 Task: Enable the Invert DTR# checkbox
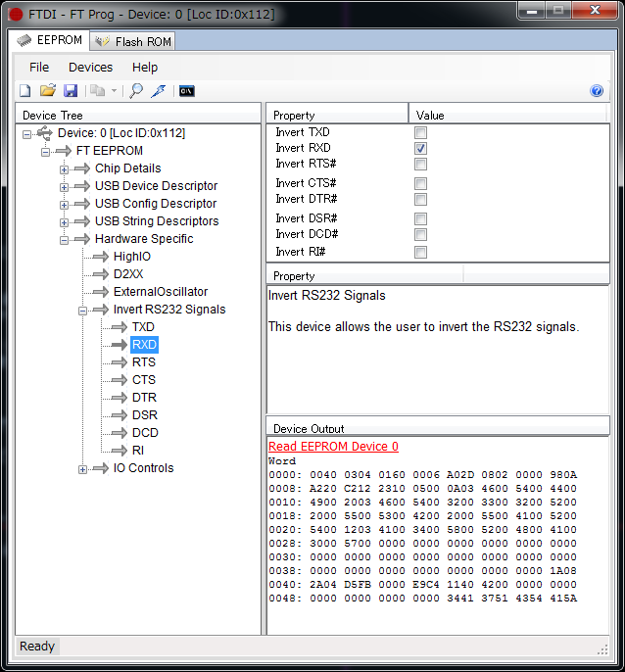(x=420, y=199)
